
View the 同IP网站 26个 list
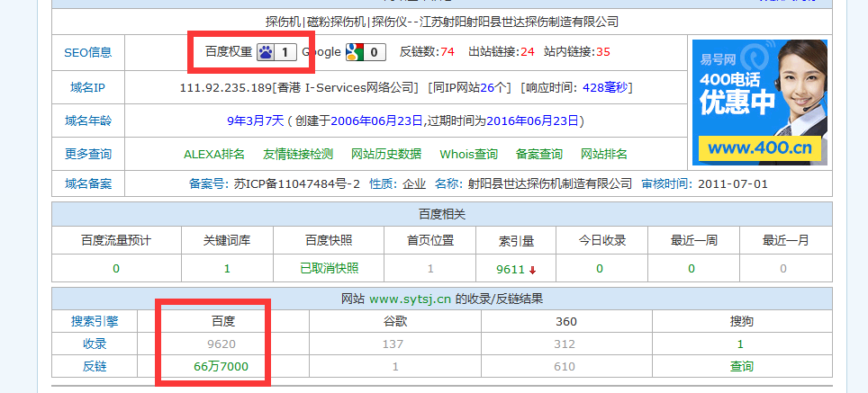[x=493, y=87]
